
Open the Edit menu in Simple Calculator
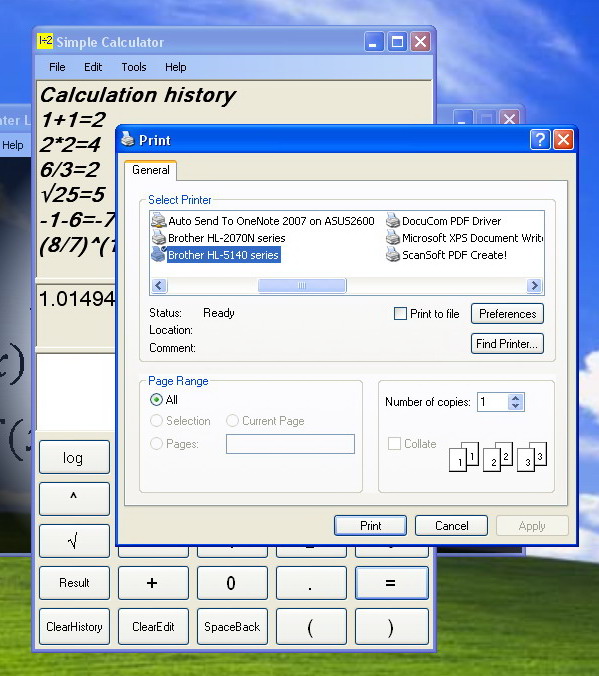click(93, 67)
